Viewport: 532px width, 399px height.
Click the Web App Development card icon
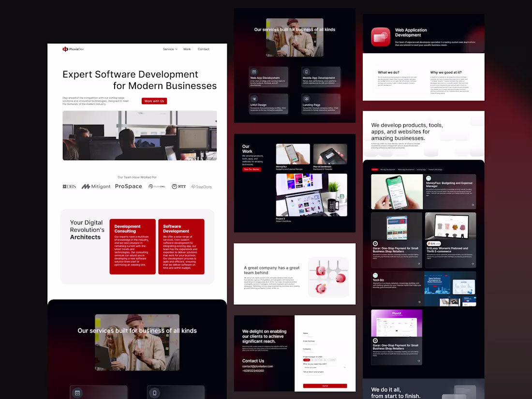(254, 72)
